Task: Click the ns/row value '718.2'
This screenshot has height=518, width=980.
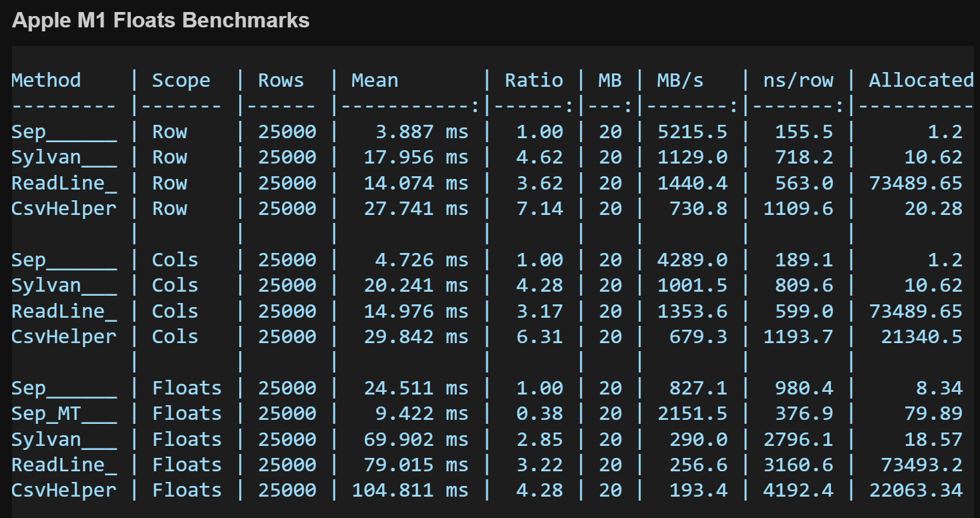Action: point(804,158)
